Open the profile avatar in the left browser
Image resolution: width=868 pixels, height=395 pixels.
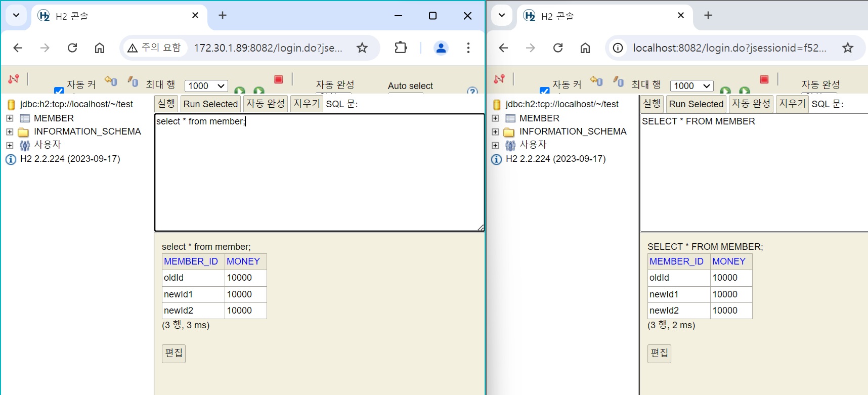tap(441, 48)
